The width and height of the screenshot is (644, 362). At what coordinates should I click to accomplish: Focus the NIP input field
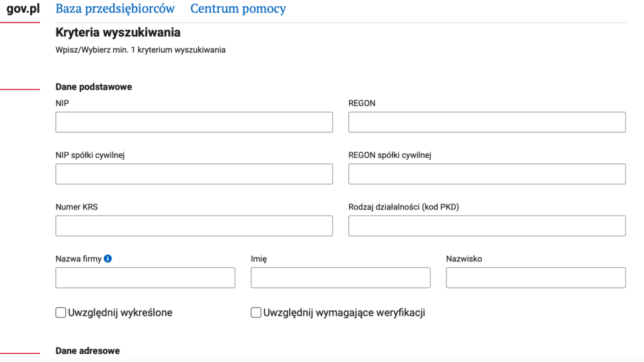coord(194,122)
